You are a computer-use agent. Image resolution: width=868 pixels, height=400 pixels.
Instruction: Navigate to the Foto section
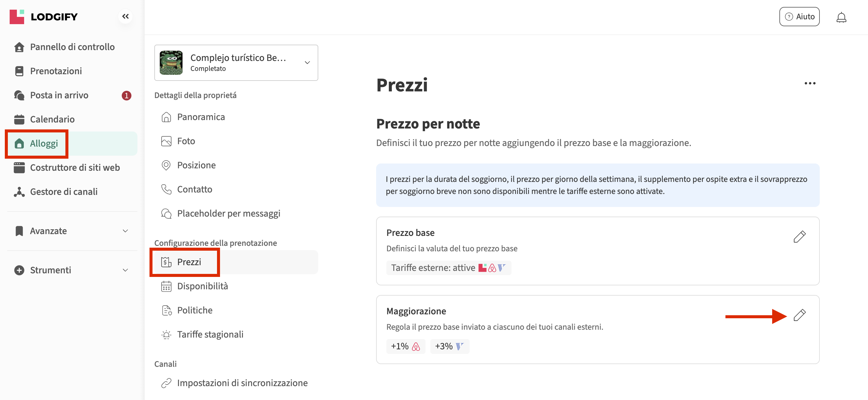pyautogui.click(x=186, y=141)
